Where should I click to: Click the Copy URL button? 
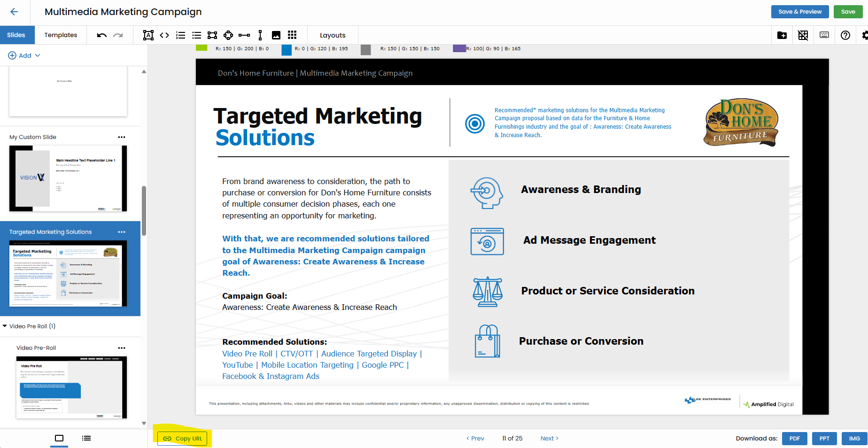(183, 439)
